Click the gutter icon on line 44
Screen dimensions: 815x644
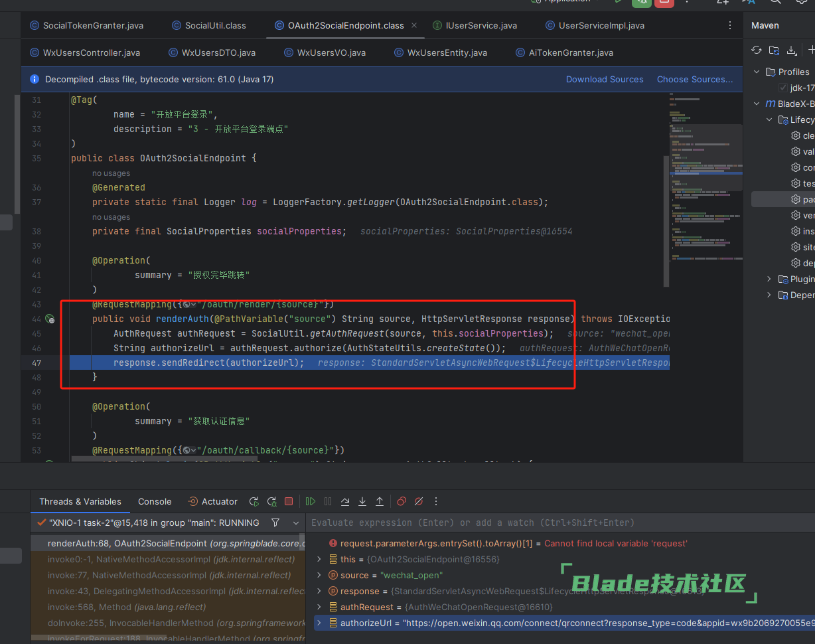click(x=50, y=319)
